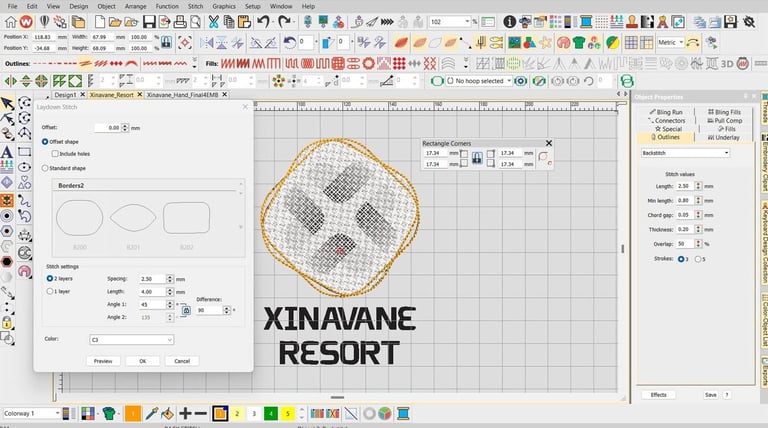Image resolution: width=768 pixels, height=428 pixels.
Task: Toggle the angle link lock button
Action: pos(186,310)
